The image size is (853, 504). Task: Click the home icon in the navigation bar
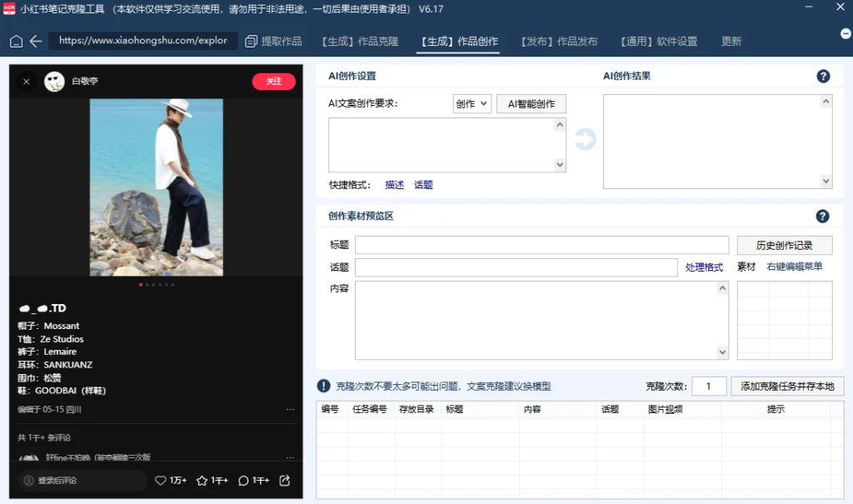[17, 42]
